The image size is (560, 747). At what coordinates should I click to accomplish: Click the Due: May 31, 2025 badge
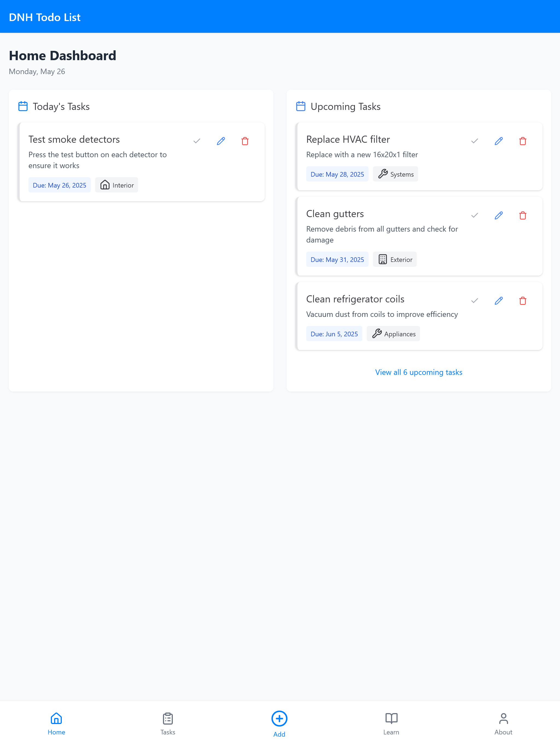tap(337, 260)
